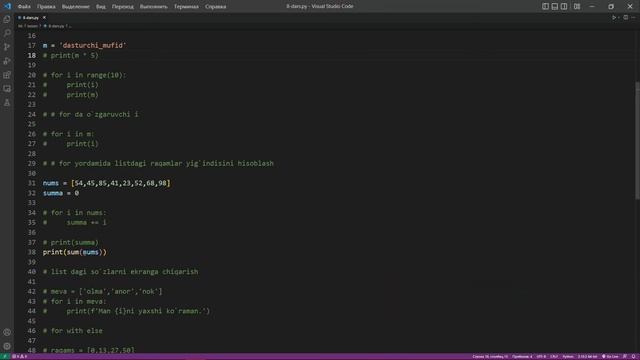This screenshot has height=360, width=640.
Task: Click the feedback icon in status bar
Action: (625, 356)
